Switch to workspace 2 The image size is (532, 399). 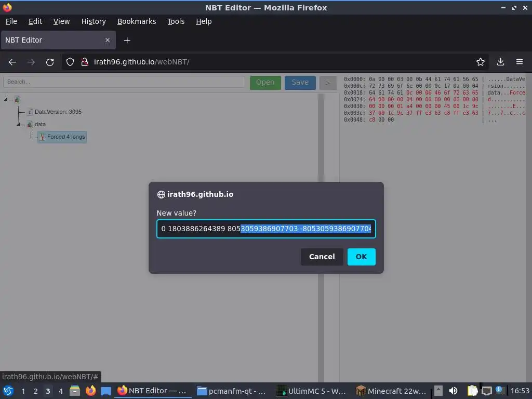click(x=36, y=391)
